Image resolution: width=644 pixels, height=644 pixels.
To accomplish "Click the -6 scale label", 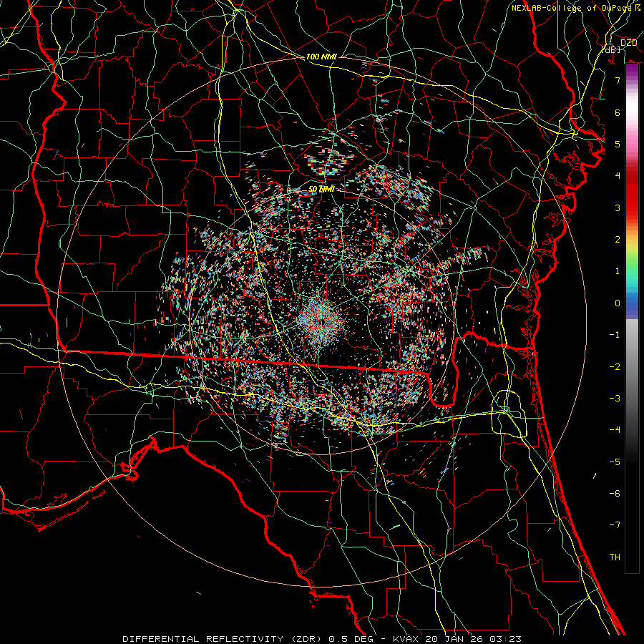I will pos(615,494).
